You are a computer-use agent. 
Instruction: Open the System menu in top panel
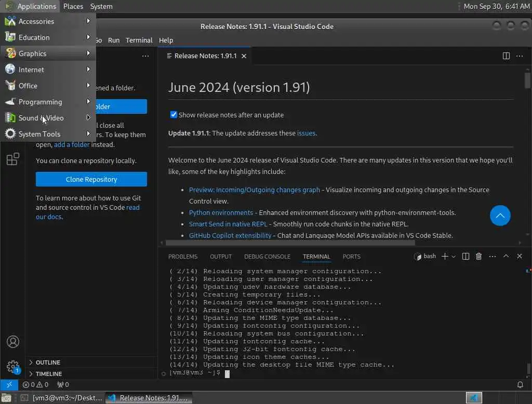(x=101, y=6)
